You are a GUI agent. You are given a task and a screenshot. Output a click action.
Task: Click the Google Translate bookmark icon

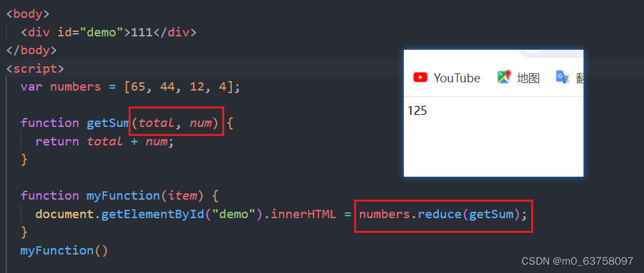point(562,77)
